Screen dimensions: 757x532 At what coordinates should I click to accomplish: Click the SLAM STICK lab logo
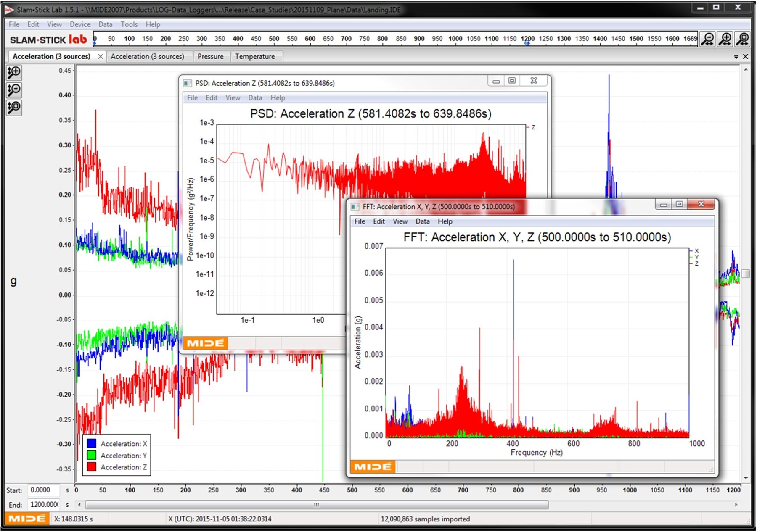point(46,39)
